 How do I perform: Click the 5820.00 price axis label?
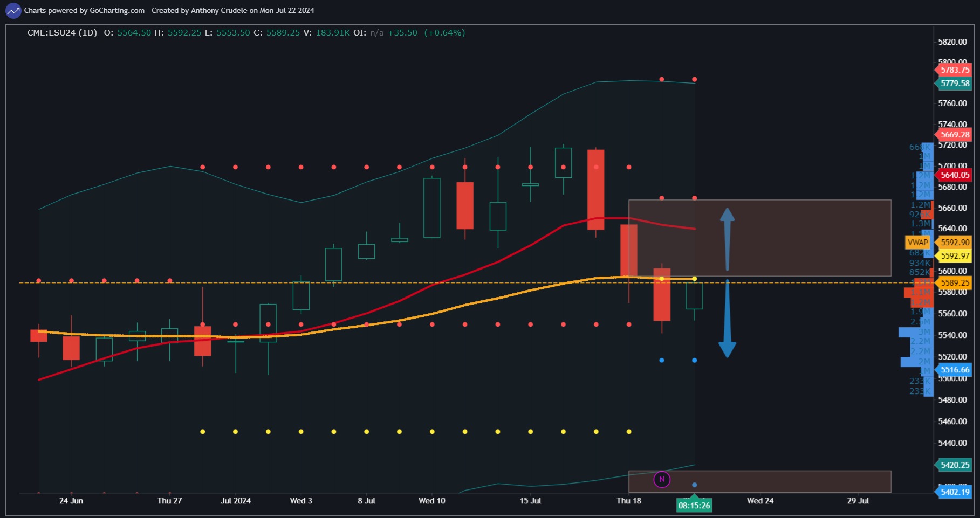(952, 42)
